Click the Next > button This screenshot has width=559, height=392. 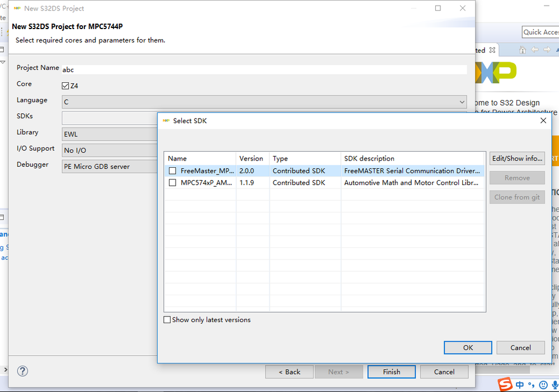[339, 372]
